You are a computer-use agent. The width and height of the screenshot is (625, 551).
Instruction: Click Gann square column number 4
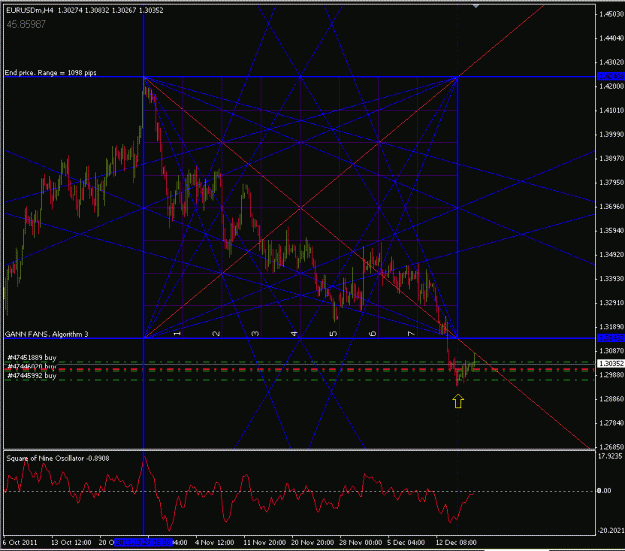295,333
